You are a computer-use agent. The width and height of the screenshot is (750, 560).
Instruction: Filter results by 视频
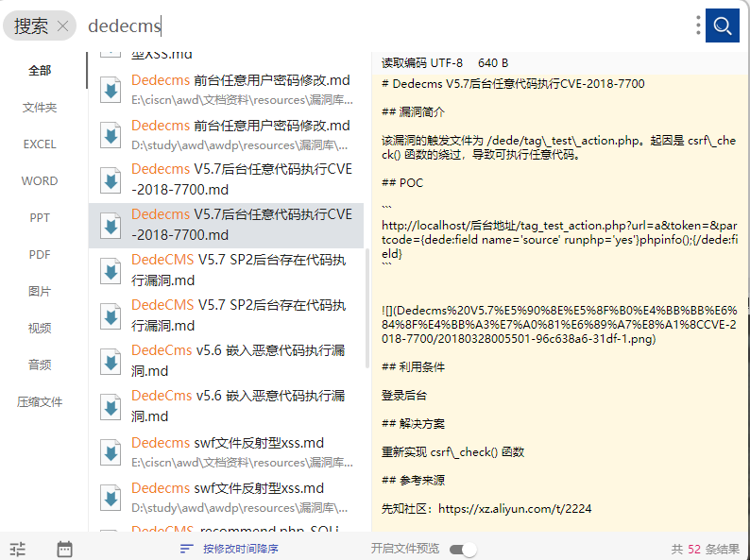click(x=40, y=329)
